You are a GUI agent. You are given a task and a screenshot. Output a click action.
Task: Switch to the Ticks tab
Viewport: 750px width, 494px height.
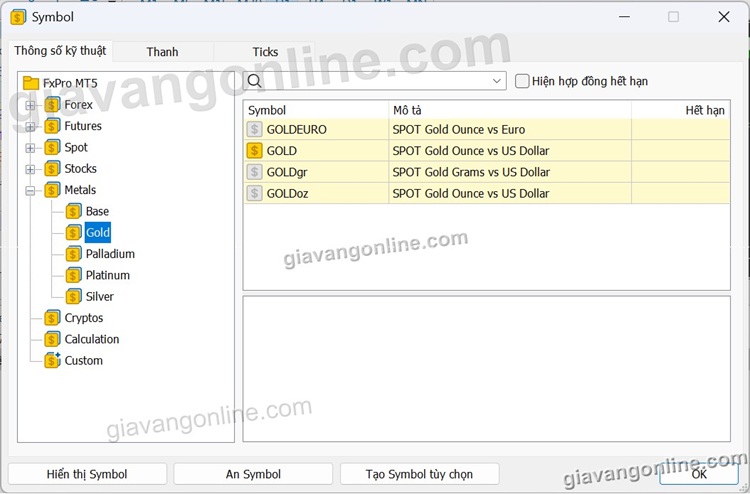coord(265,52)
